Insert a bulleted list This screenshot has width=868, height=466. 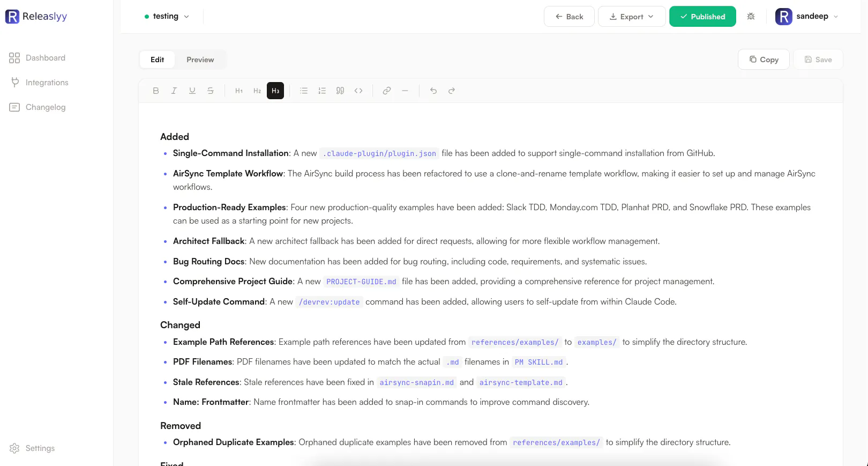click(x=304, y=91)
